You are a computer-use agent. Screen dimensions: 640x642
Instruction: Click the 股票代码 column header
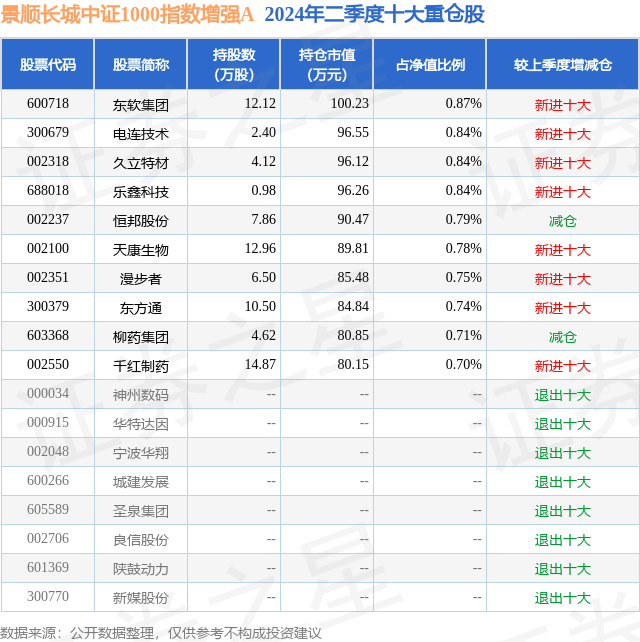[48, 64]
